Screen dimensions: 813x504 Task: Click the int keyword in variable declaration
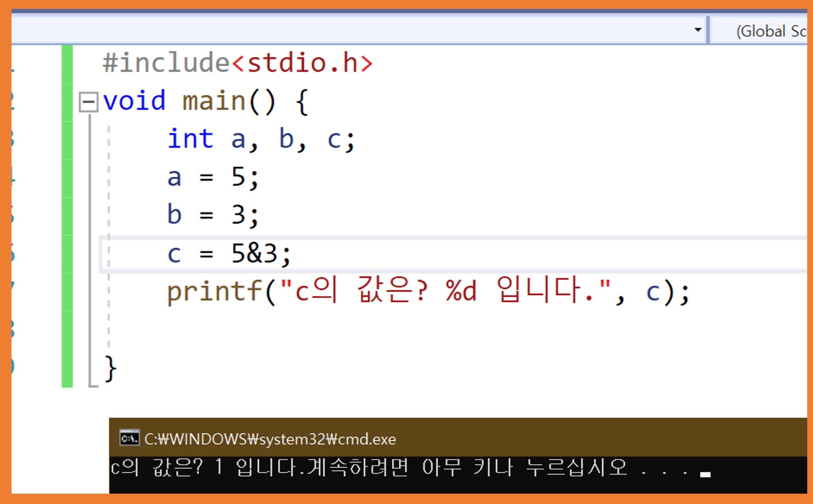pyautogui.click(x=190, y=139)
